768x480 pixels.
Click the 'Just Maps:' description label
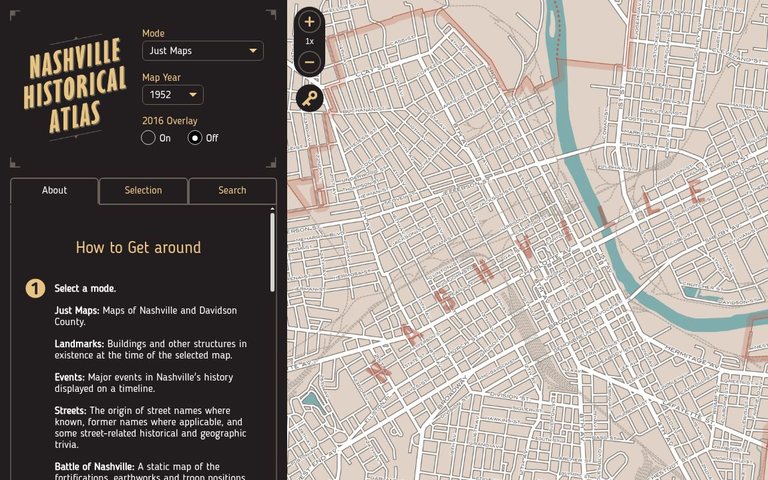[77, 311]
